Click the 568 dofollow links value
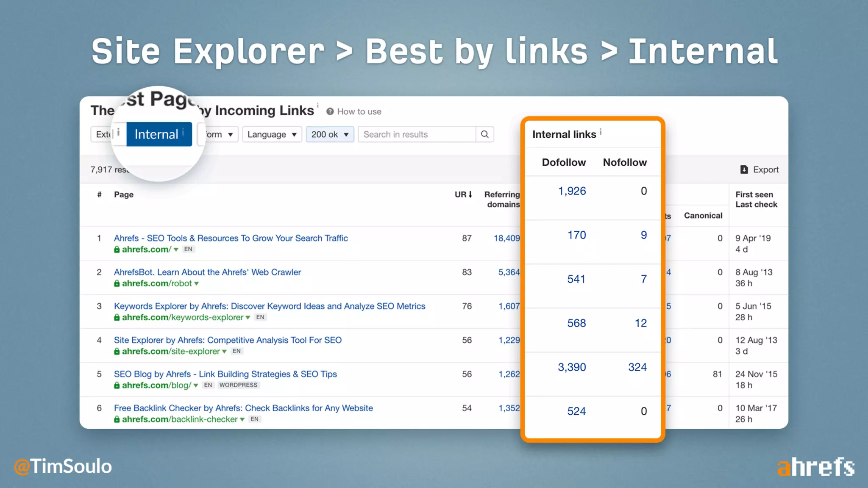Viewport: 868px width, 488px height. coord(576,323)
